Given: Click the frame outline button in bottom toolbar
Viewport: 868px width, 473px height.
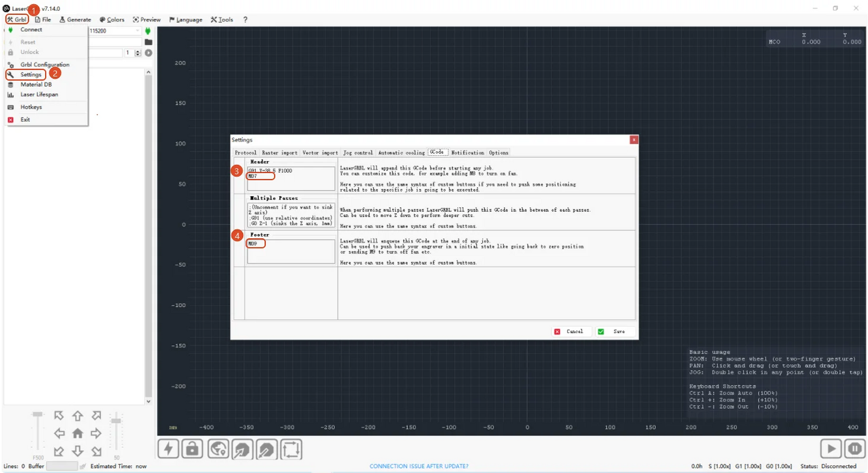Looking at the screenshot, I should click(291, 449).
